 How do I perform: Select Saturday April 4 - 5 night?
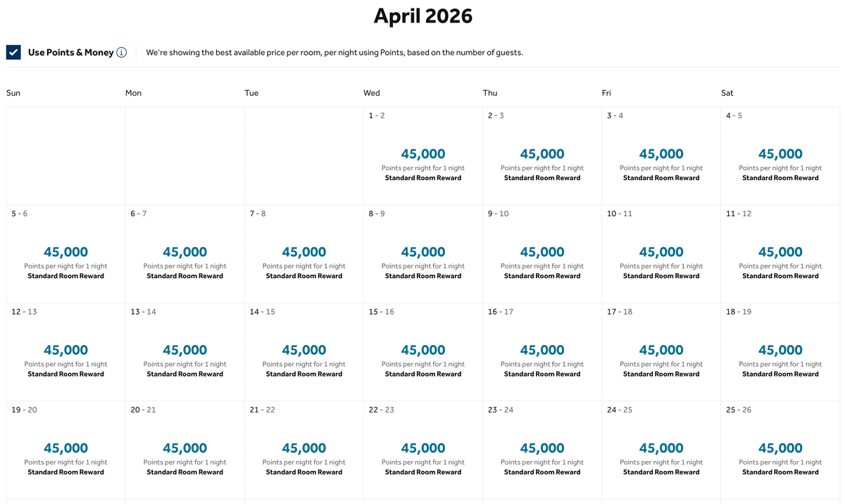(x=780, y=156)
